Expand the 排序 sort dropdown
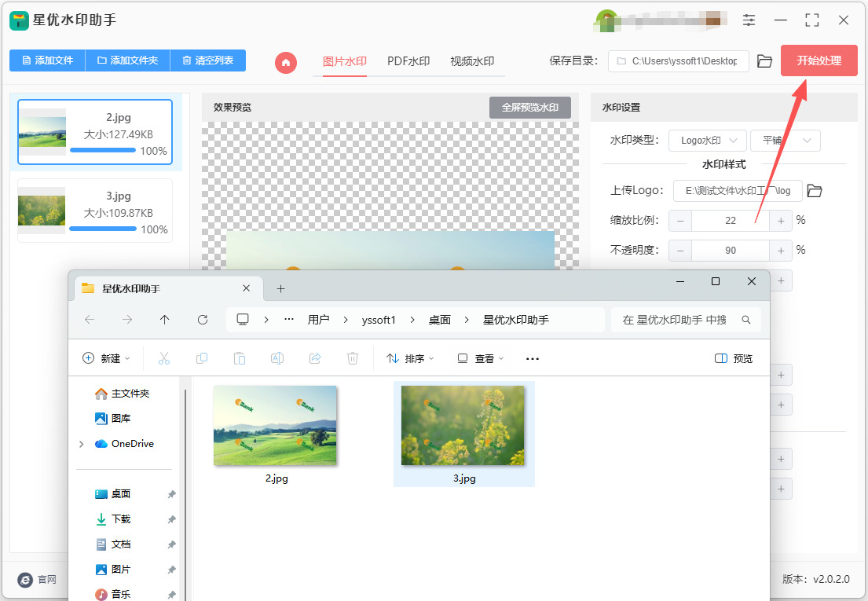 (x=410, y=358)
